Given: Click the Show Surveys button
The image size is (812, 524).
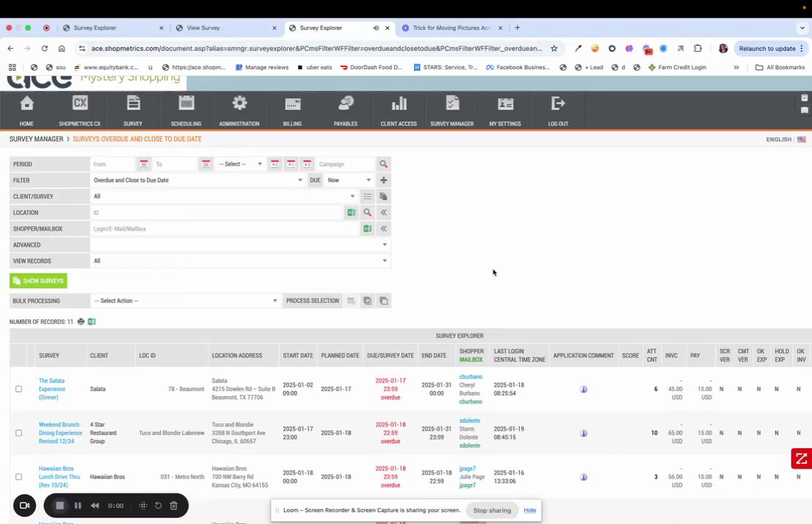Looking at the screenshot, I should (x=38, y=281).
